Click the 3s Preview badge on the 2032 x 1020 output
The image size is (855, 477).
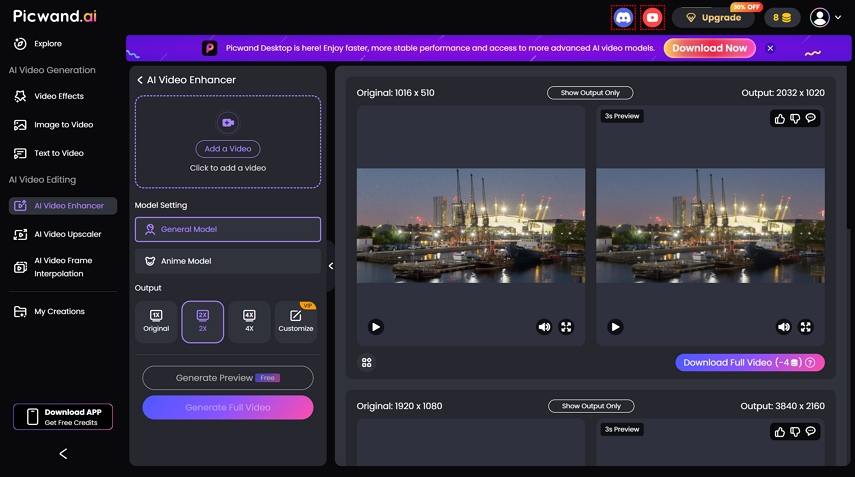(622, 116)
